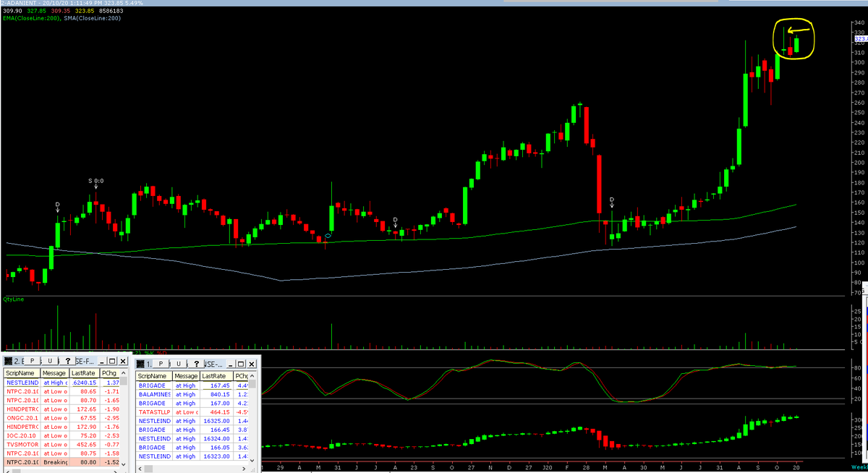Image resolution: width=868 pixels, height=473 pixels.
Task: Select the BRIGADE row with LastRate 166.45
Action: pos(192,430)
